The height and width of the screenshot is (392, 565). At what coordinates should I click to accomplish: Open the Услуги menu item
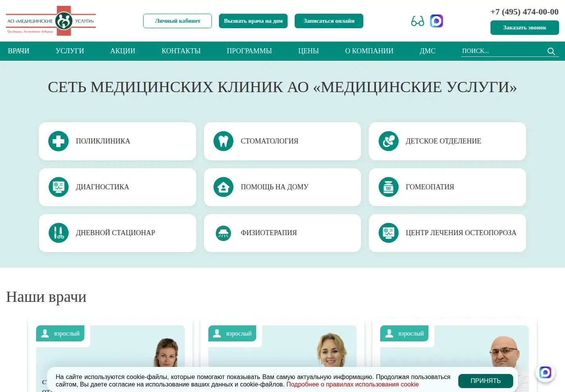70,51
